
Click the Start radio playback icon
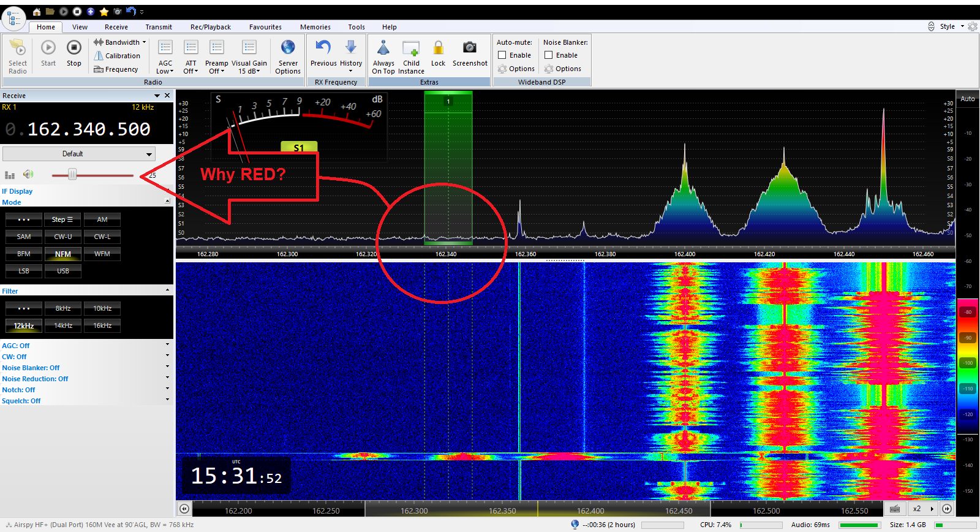pyautogui.click(x=48, y=48)
